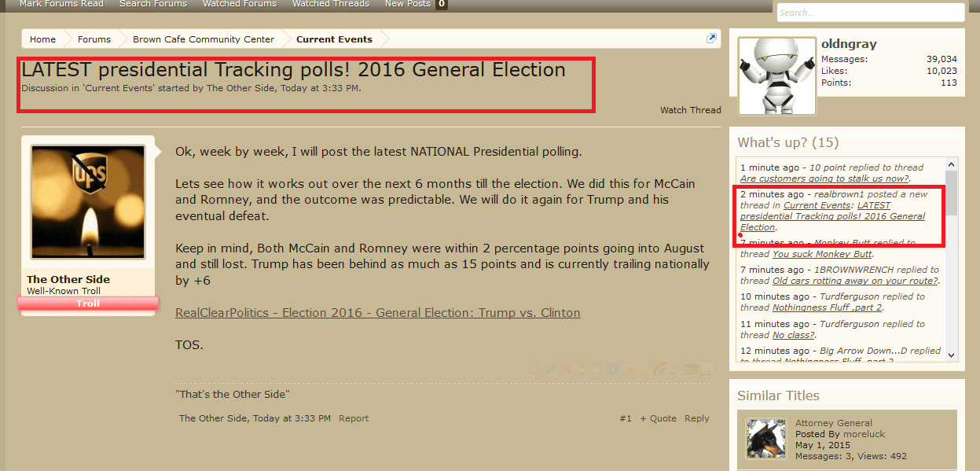The height and width of the screenshot is (471, 980).
Task: Open New Posts in the navigation bar
Action: [x=408, y=4]
